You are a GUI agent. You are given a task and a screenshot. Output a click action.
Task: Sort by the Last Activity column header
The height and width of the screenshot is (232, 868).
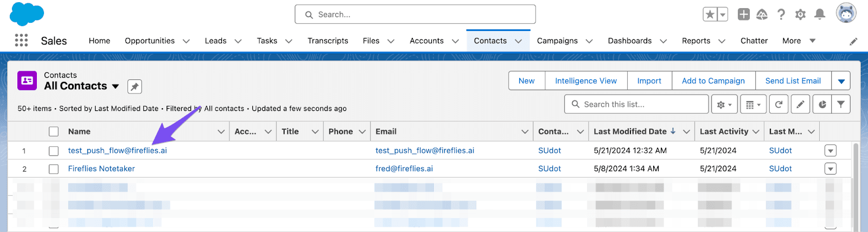[724, 131]
